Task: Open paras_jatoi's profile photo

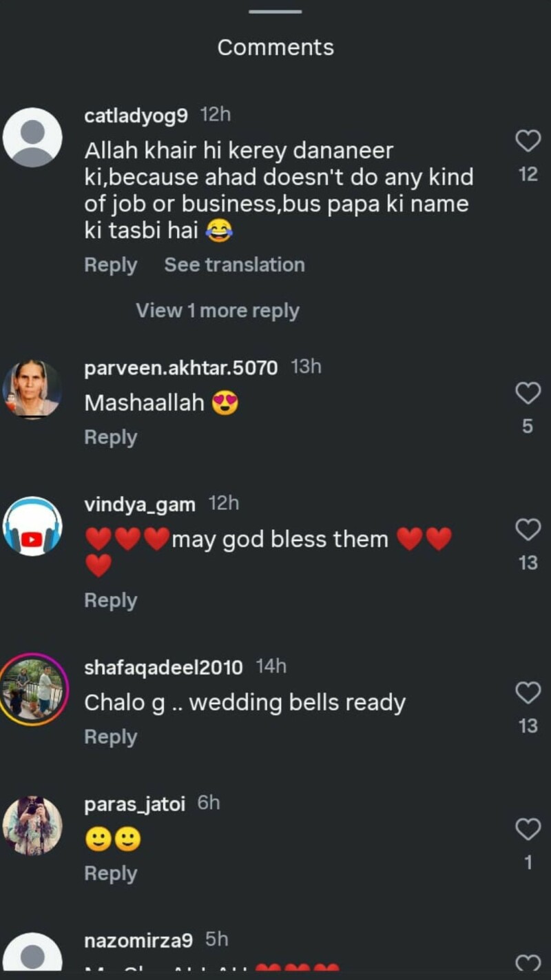Action: point(32,825)
